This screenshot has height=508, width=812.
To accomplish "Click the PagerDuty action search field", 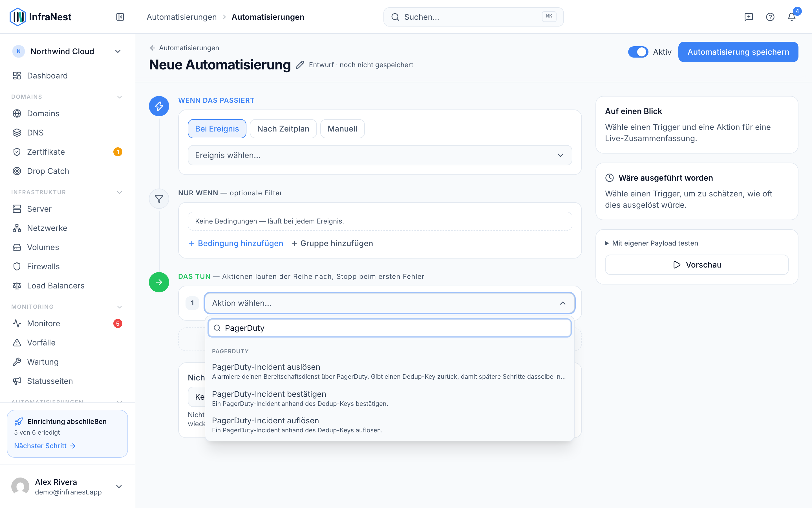I will 390,328.
